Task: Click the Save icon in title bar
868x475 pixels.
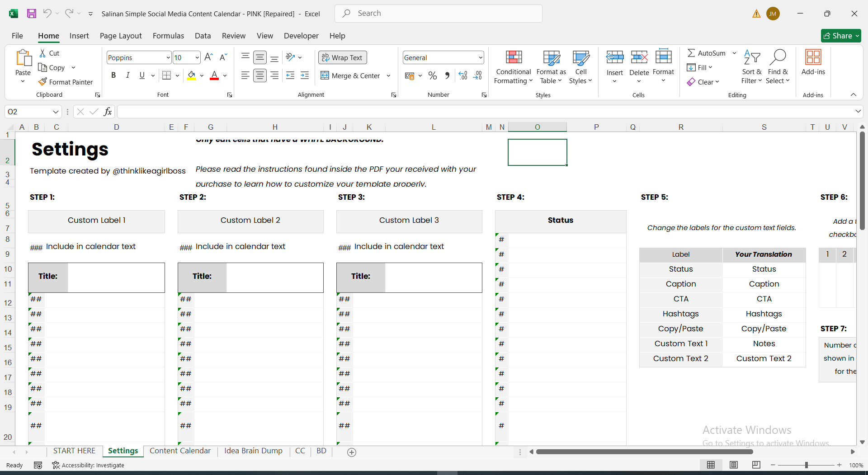Action: point(31,14)
